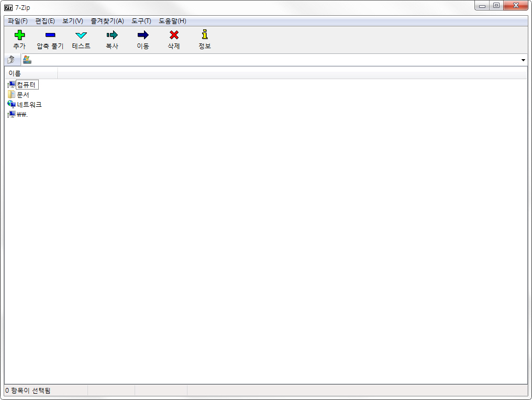Viewport: 532px width, 400px height.
Task: Open the address bar dropdown arrow
Action: [523, 60]
